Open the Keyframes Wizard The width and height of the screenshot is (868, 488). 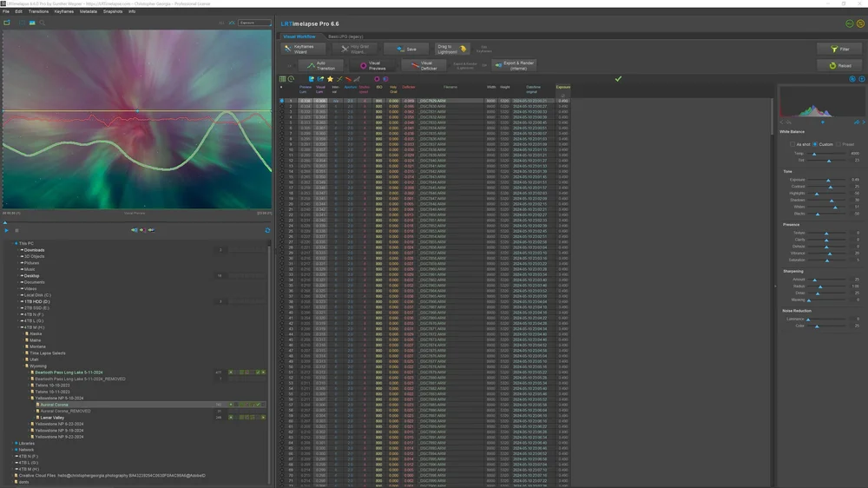click(x=302, y=49)
